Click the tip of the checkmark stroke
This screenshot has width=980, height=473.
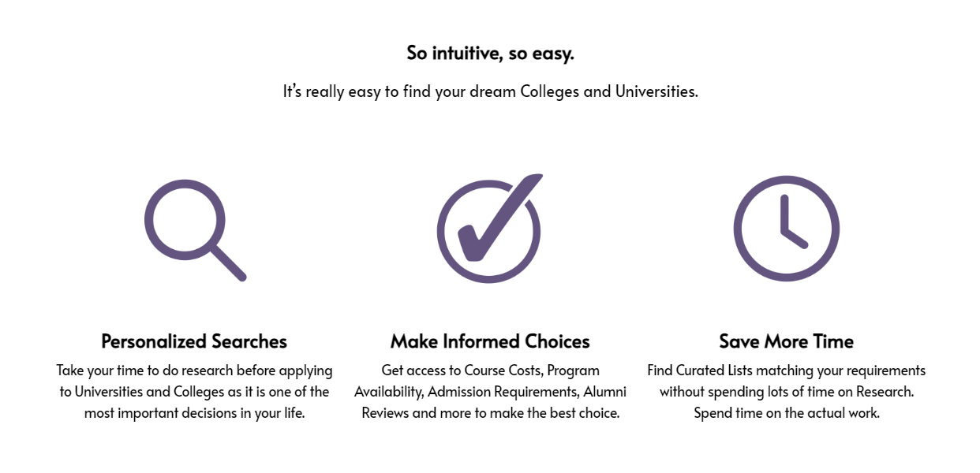pyautogui.click(x=535, y=179)
